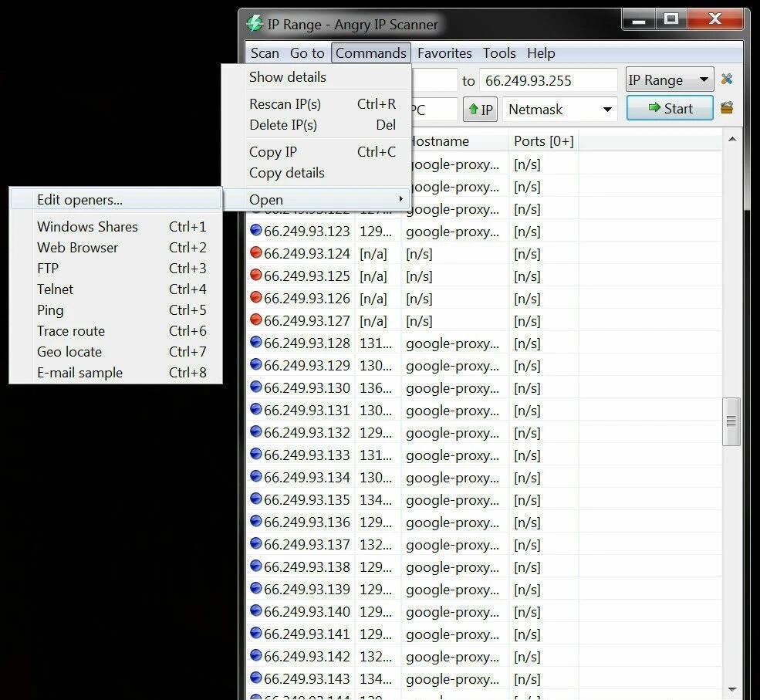Choose E-mail sample opener
The width and height of the screenshot is (760, 700).
(116, 372)
